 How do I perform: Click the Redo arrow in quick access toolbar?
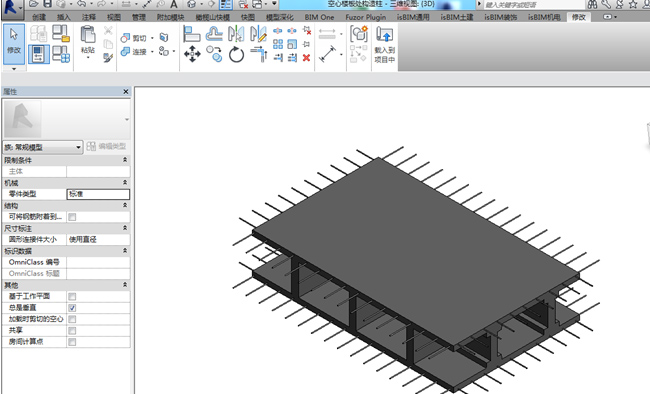[101, 4]
